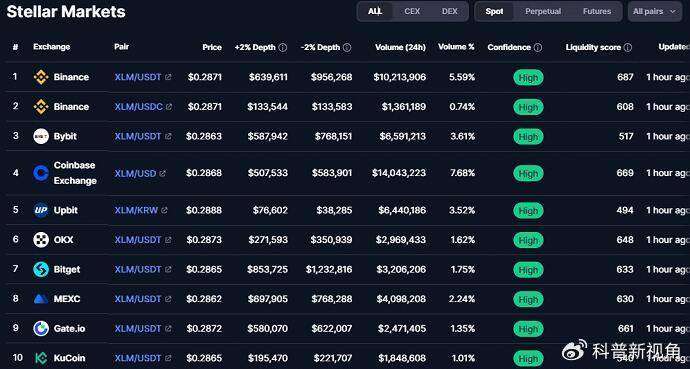690x369 pixels.
Task: Open external link icon for Binance XLM/USDC
Action: pos(169,107)
